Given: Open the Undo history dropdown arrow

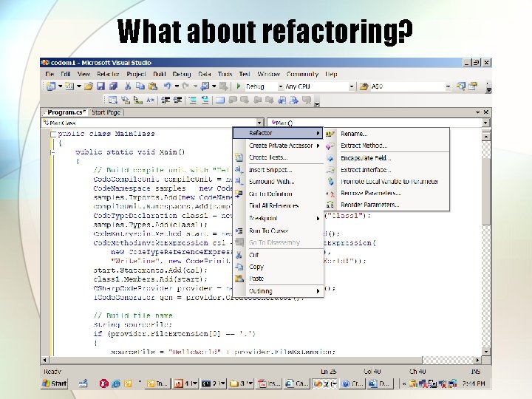Looking at the screenshot, I should (x=177, y=86).
